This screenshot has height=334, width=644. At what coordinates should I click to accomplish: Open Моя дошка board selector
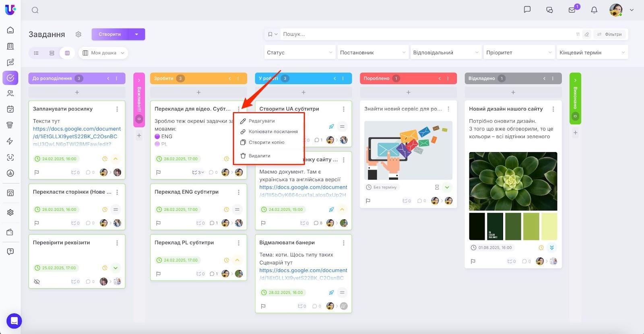(x=103, y=53)
